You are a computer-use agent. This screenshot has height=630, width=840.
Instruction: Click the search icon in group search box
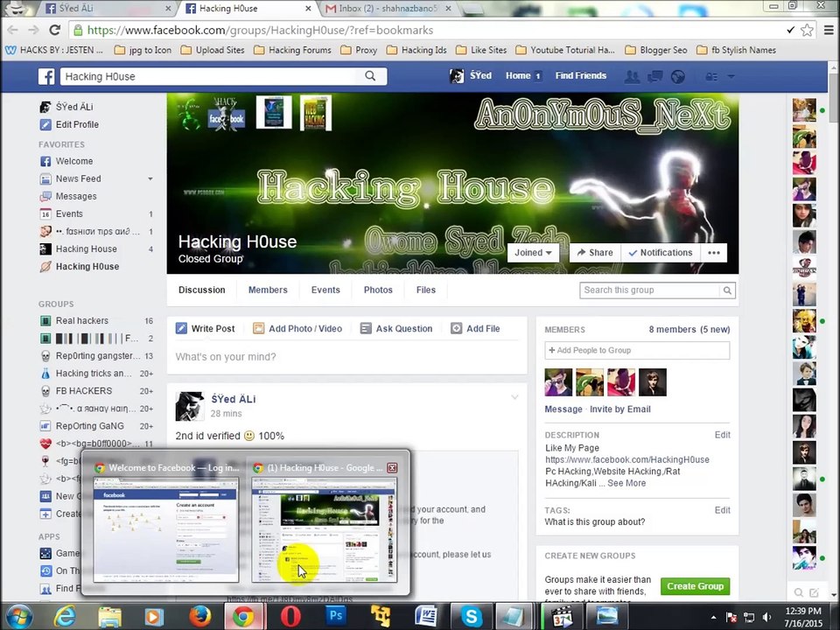click(x=727, y=290)
